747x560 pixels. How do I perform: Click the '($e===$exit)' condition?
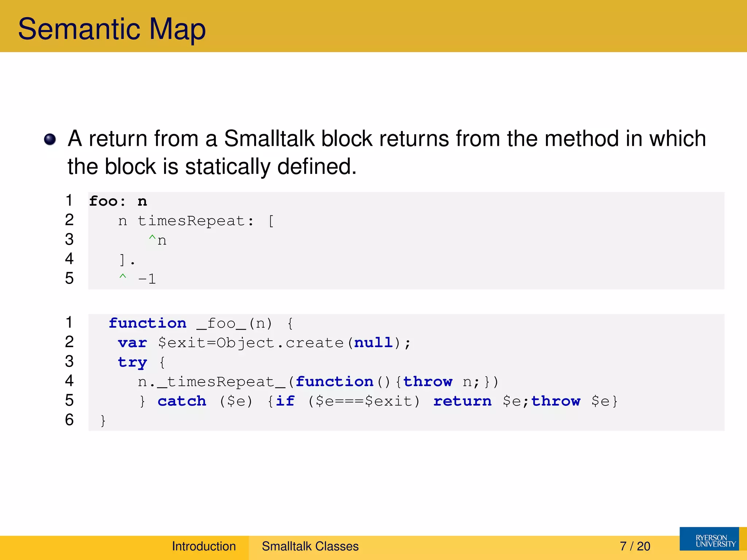(x=364, y=401)
